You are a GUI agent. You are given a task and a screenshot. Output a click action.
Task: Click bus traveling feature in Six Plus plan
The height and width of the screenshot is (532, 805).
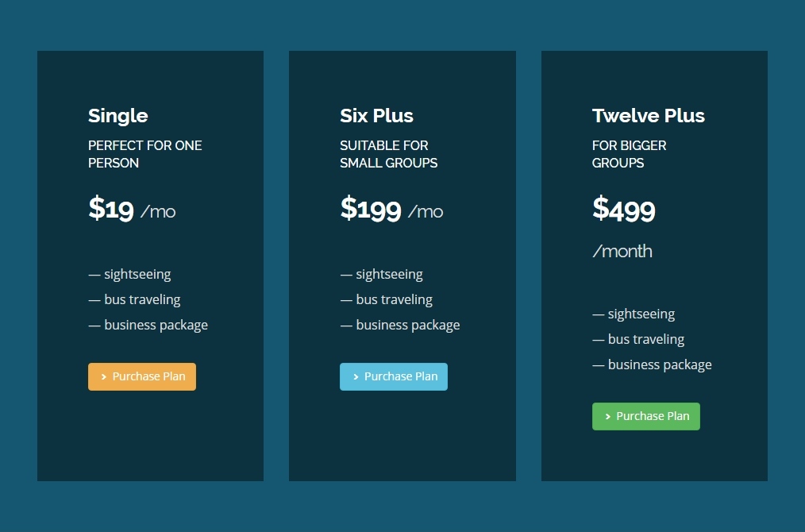pyautogui.click(x=394, y=299)
